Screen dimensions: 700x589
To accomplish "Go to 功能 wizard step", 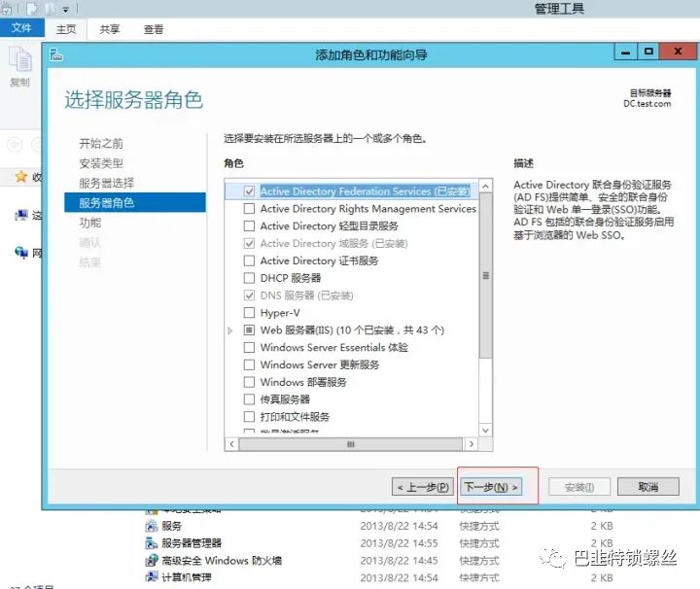I will coord(90,223).
